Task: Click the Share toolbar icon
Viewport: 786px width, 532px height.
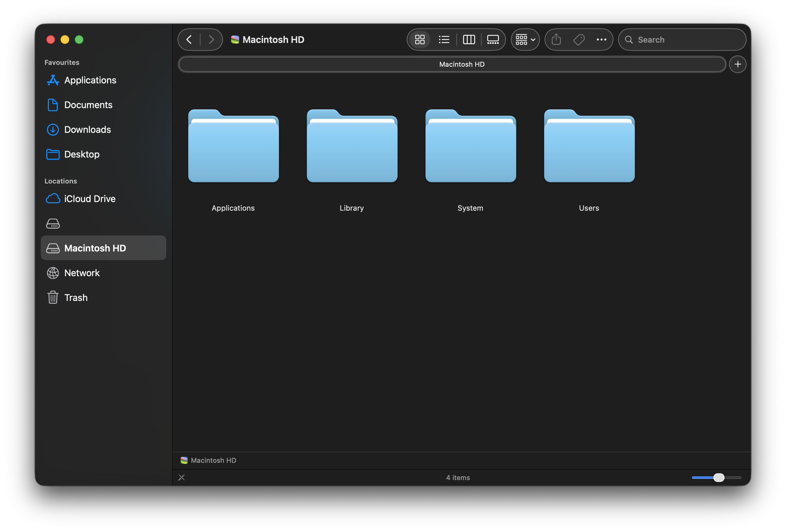Action: [556, 40]
